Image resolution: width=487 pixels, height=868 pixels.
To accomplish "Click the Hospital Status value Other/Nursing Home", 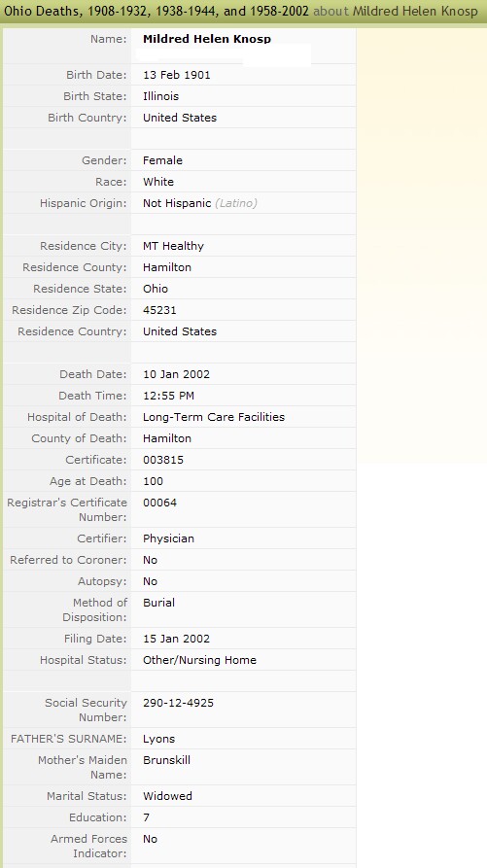I will (200, 660).
